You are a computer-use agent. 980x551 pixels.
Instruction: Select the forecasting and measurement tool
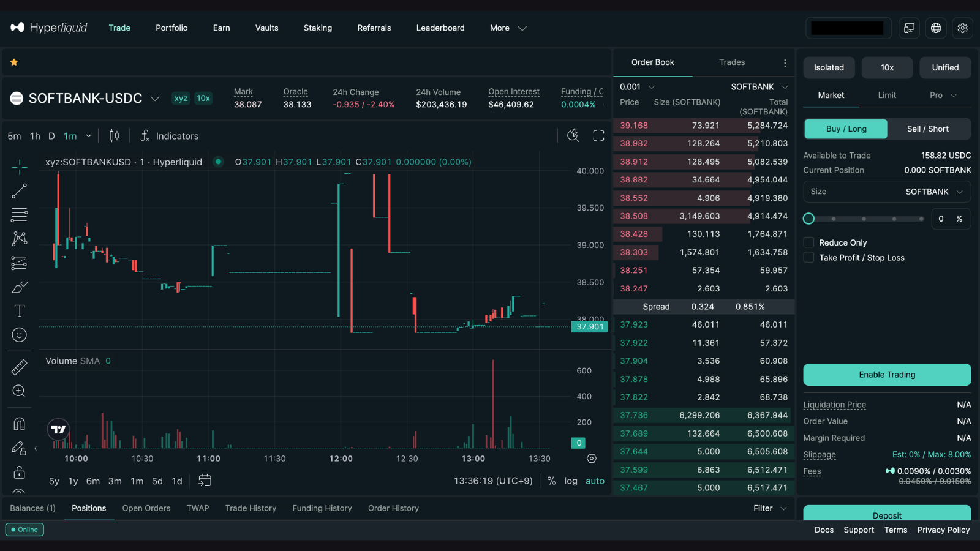tap(19, 263)
